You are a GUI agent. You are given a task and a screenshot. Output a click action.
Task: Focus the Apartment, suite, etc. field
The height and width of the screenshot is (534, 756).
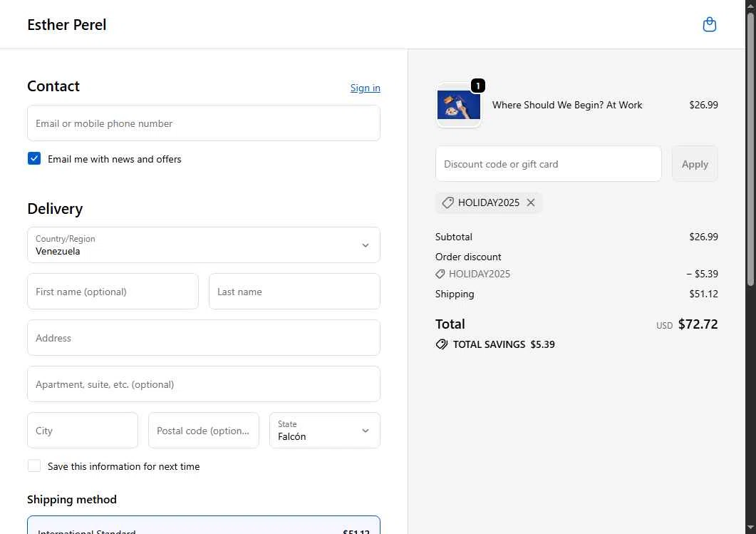204,384
